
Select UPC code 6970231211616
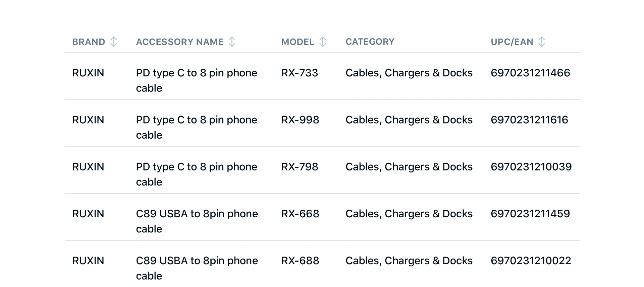click(529, 120)
